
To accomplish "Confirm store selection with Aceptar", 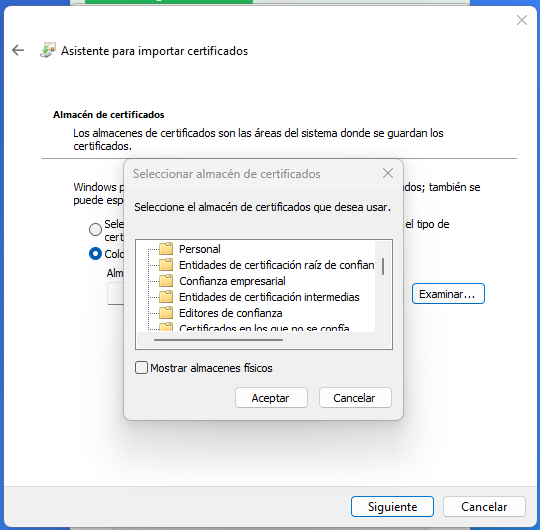I will point(271,398).
